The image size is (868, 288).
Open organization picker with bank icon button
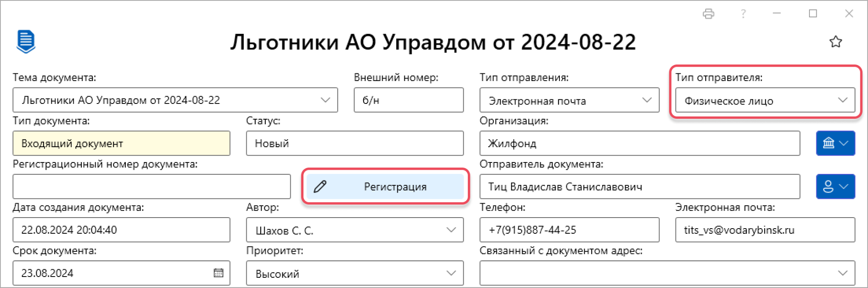tap(835, 143)
